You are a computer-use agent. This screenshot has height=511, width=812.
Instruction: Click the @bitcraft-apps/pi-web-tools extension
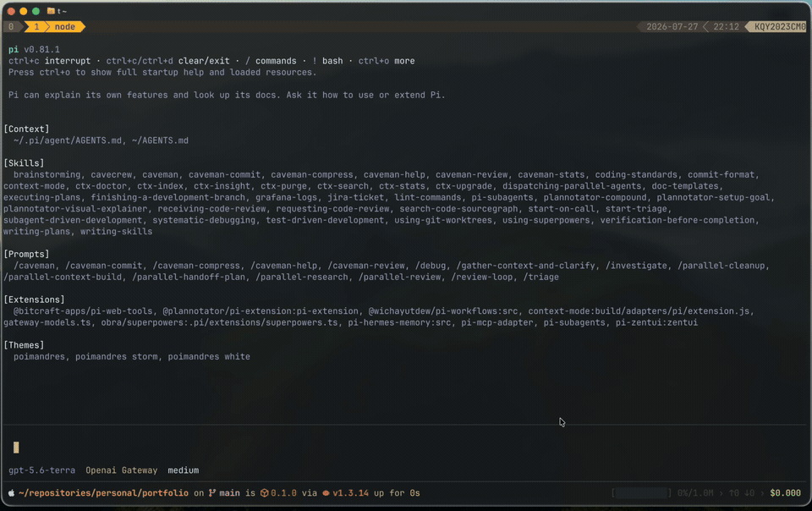coord(83,311)
